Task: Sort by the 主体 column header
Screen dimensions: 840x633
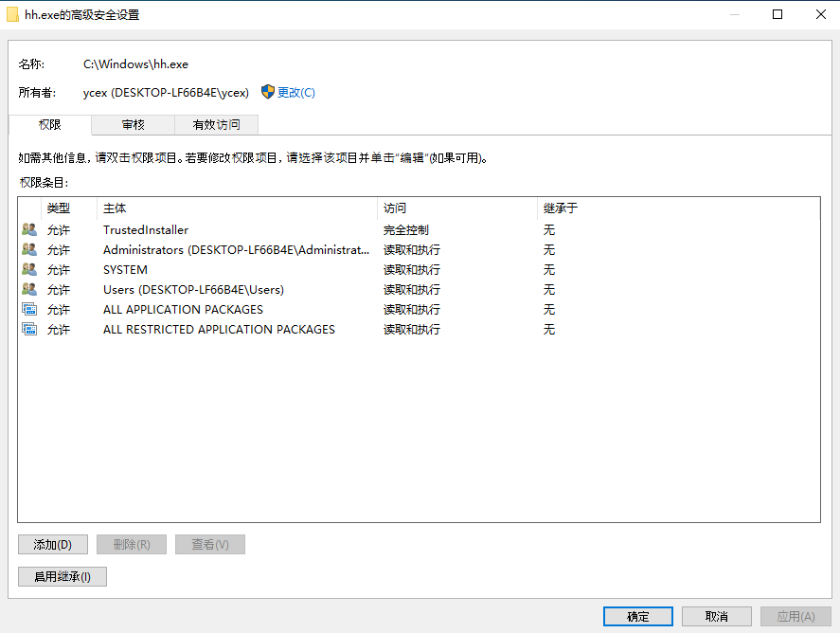Action: tap(238, 208)
